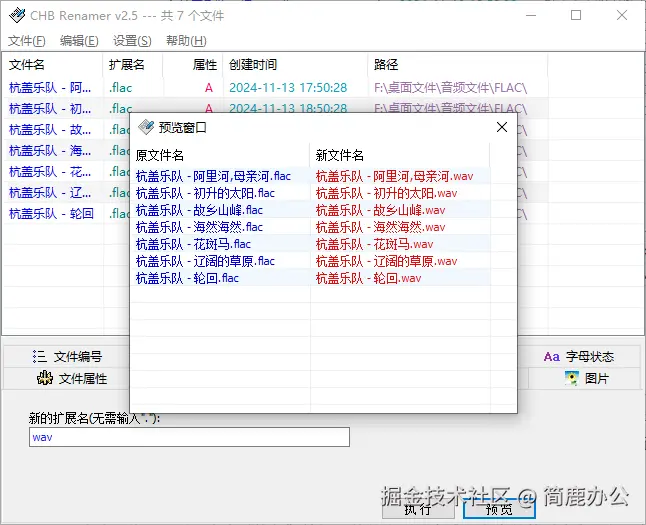Minimize the CHB Renamer window
Viewport: 646px width, 525px height.
click(531, 16)
